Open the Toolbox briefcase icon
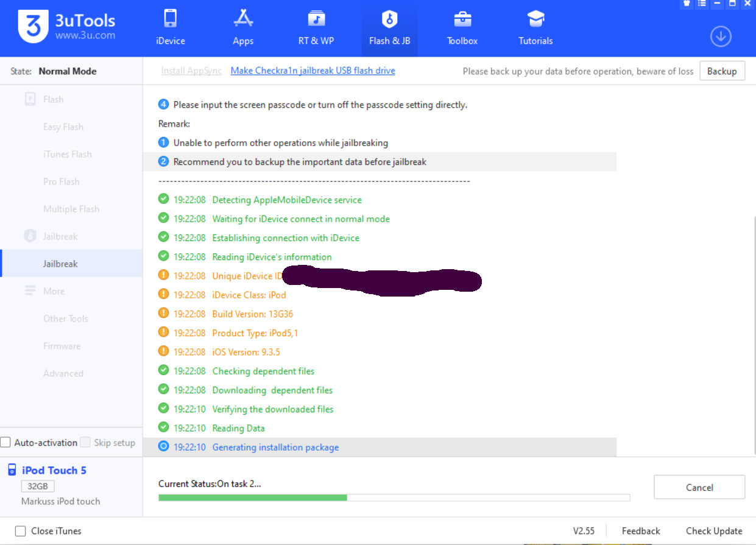Screen dimensions: 756x545 coord(462,19)
